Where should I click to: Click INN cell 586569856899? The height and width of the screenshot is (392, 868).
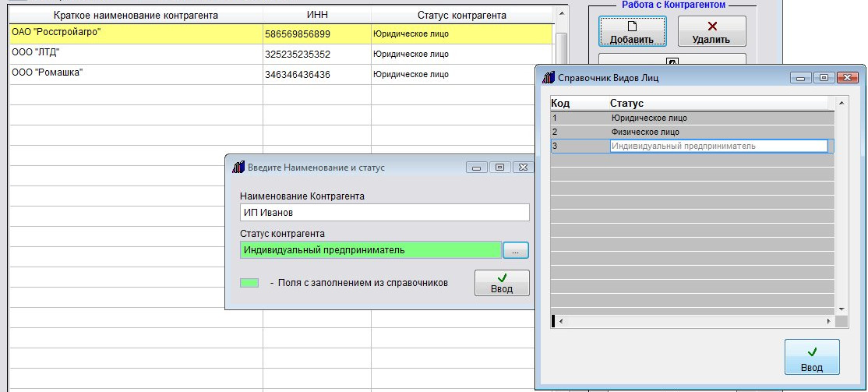click(317, 34)
